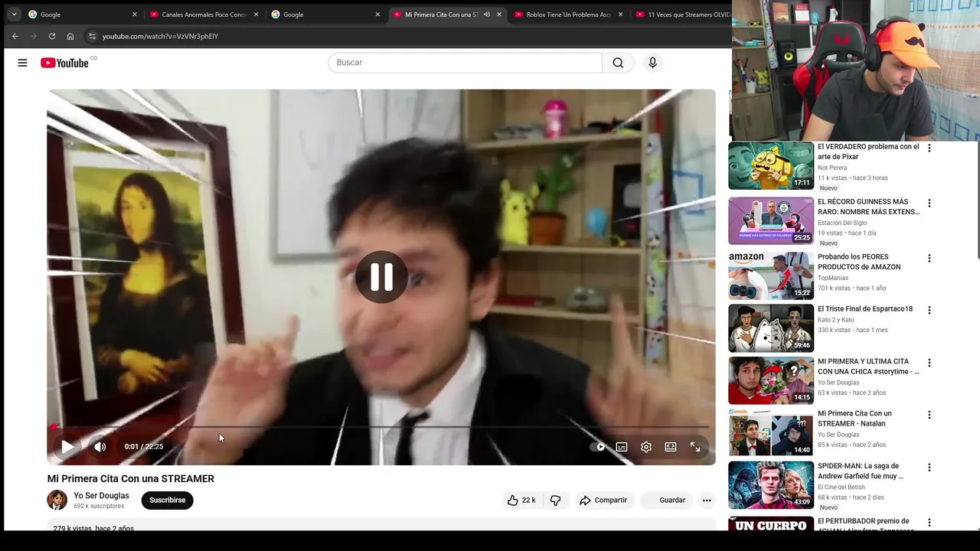Open options for Espartaco18 video

tap(929, 310)
